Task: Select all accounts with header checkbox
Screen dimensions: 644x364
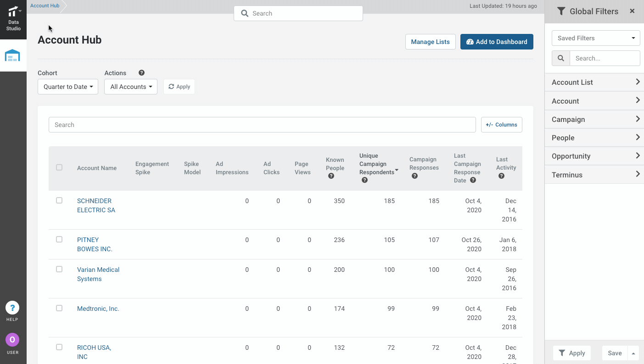Action: point(59,167)
